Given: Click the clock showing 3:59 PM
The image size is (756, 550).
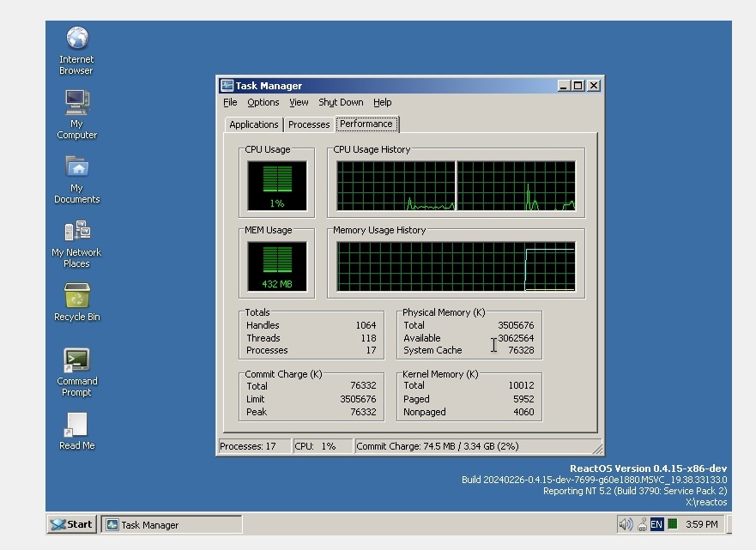Looking at the screenshot, I should (x=702, y=523).
